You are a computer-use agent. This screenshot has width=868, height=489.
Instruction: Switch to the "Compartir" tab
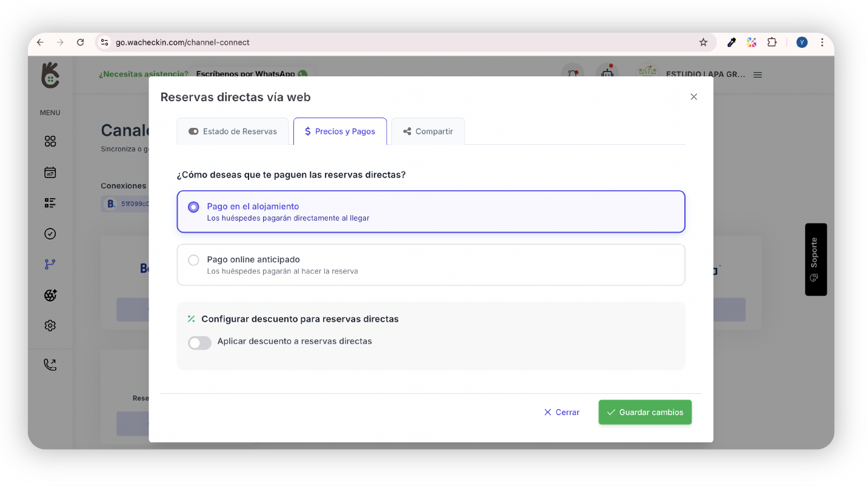[428, 131]
